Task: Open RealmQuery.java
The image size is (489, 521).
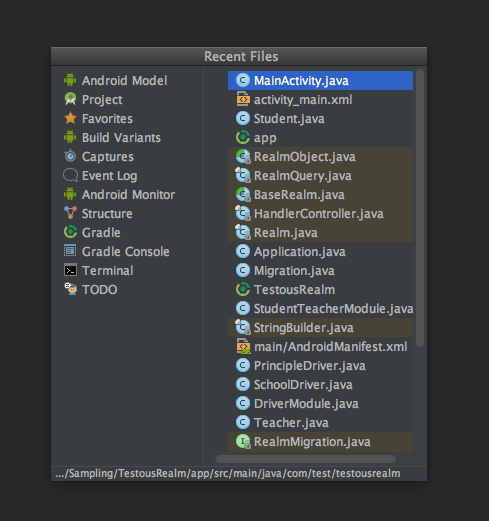Action: (320, 175)
